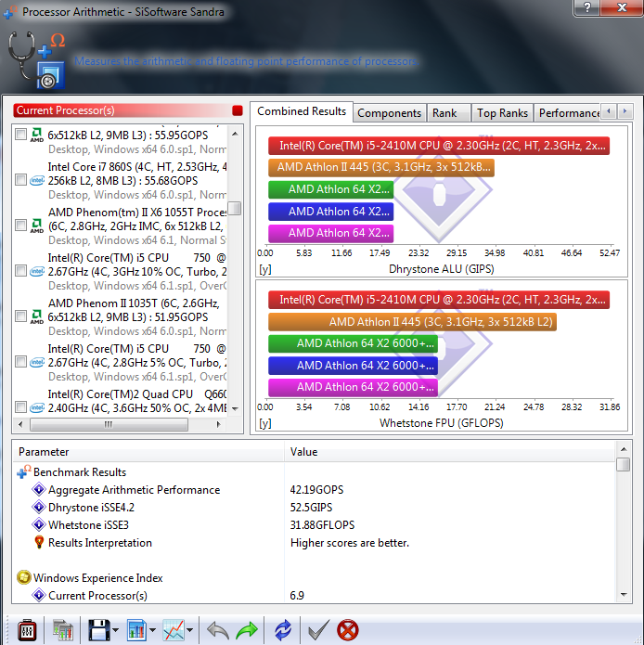Tick the Intel Core i7 860S checkbox

pos(20,180)
